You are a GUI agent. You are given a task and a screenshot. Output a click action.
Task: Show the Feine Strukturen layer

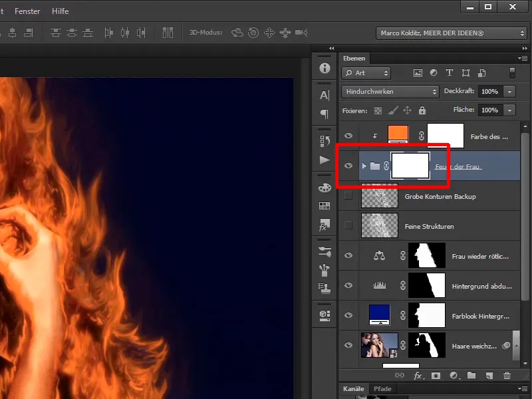coord(348,225)
